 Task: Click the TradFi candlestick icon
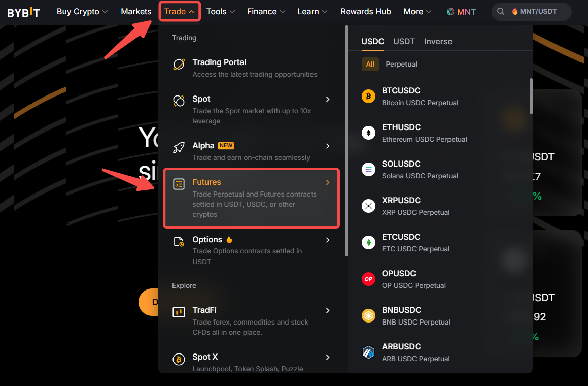179,312
